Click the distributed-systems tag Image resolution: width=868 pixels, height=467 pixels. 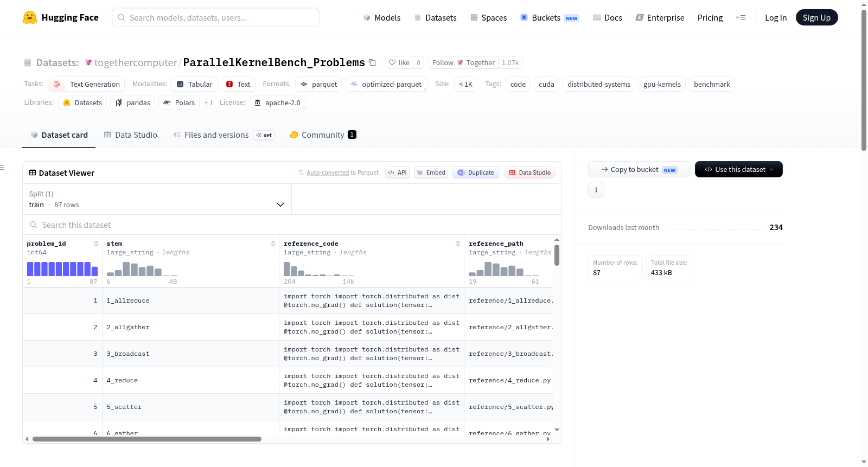599,84
